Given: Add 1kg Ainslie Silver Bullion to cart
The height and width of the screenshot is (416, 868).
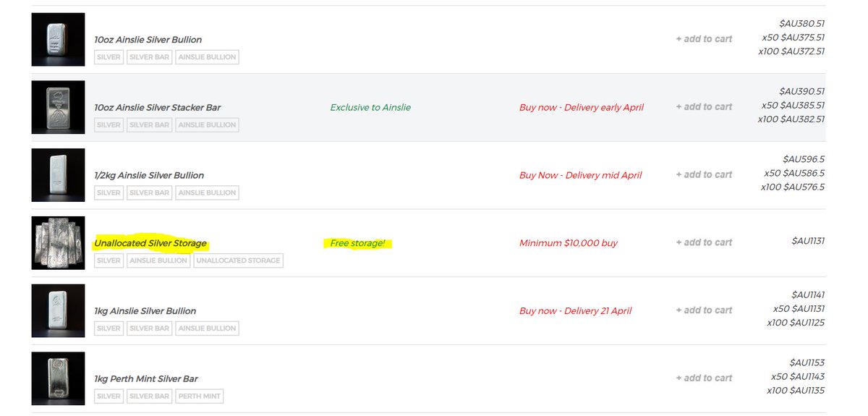Looking at the screenshot, I should tap(704, 310).
